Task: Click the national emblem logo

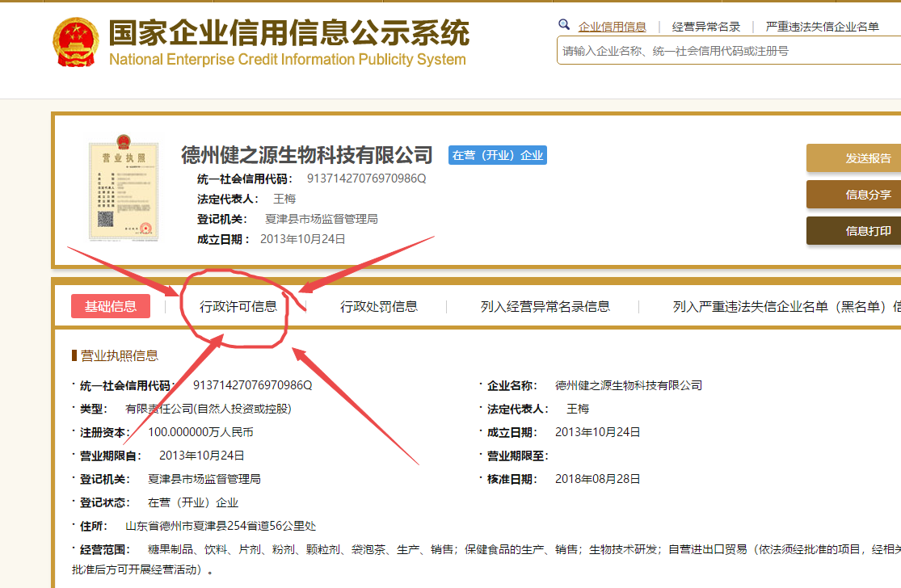Action: pos(76,37)
